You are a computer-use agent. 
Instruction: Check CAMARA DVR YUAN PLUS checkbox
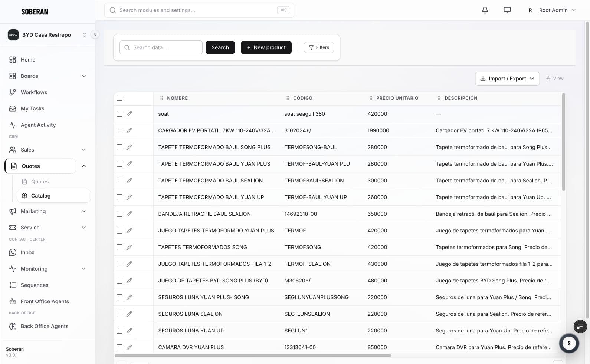pos(119,347)
